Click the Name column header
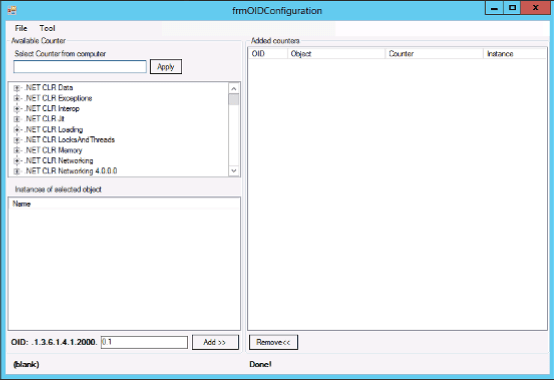 [x=124, y=204]
